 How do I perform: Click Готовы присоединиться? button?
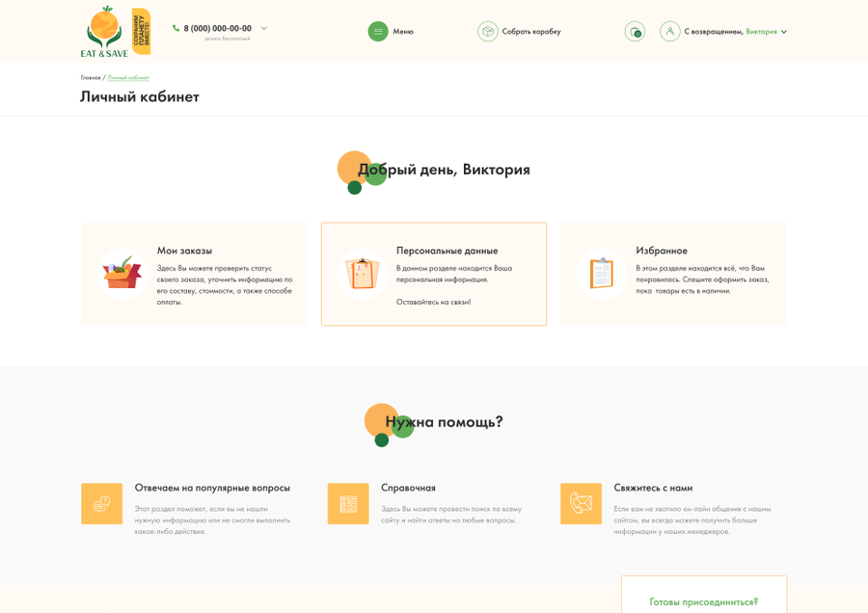(704, 602)
